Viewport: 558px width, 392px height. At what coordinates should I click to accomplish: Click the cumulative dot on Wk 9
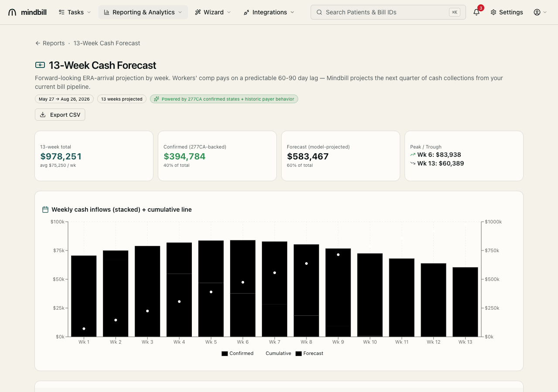pyautogui.click(x=338, y=254)
